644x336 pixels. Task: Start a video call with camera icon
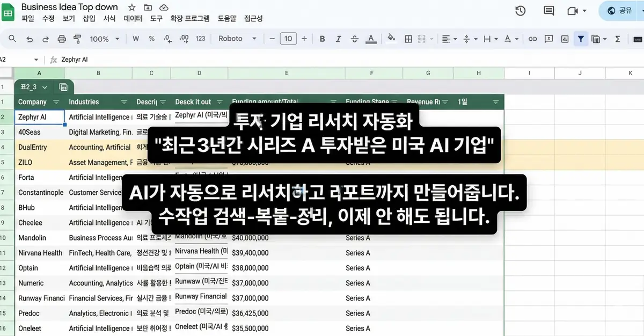[x=572, y=11]
